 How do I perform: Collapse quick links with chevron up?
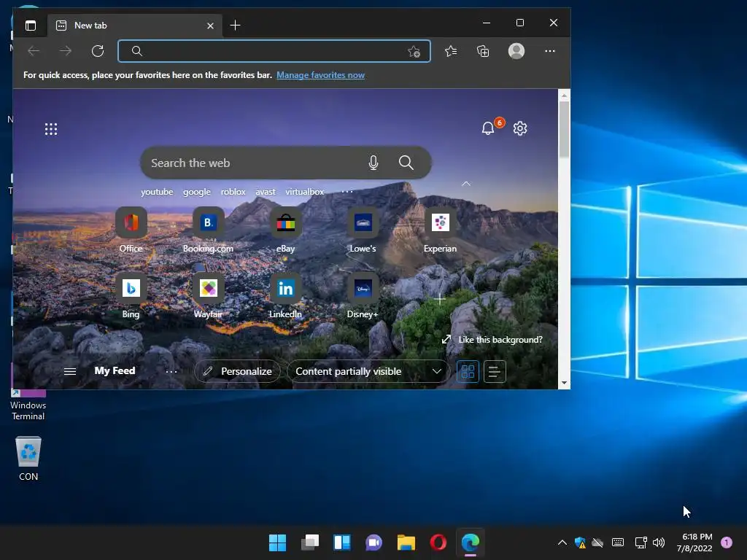466,184
